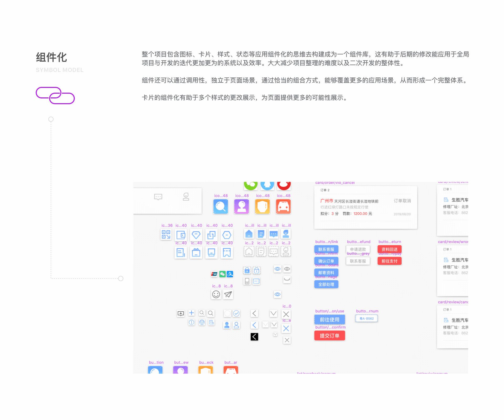Select the blue magnifier ico...48 icon
The image size is (504, 420).
coord(220,207)
